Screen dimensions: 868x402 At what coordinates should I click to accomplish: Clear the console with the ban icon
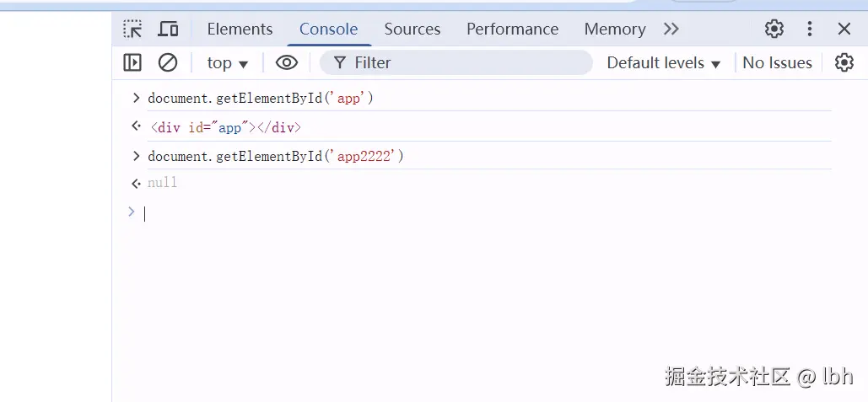pyautogui.click(x=168, y=62)
